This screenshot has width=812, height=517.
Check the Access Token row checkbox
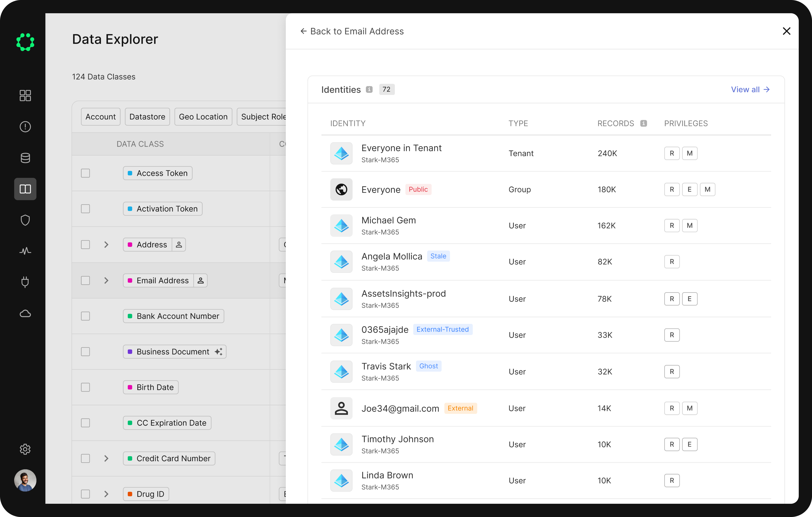pos(85,173)
